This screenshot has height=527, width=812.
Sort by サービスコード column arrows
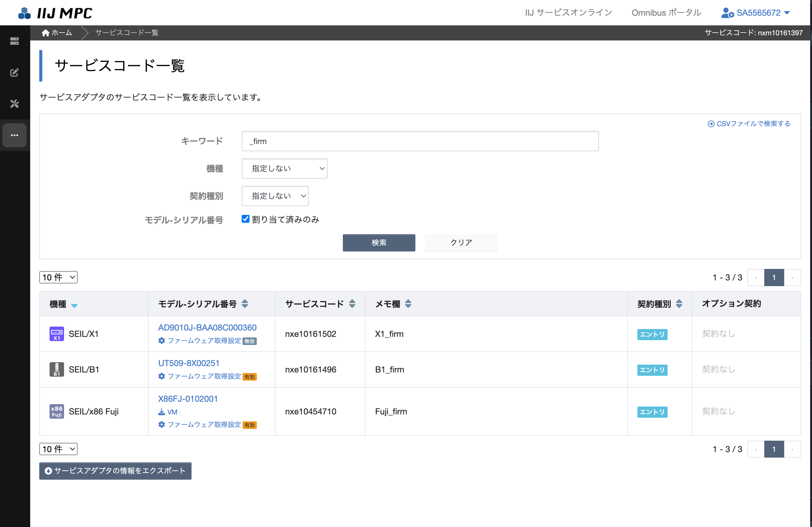tap(352, 303)
